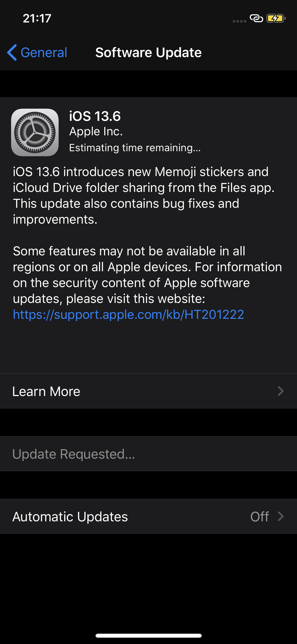The width and height of the screenshot is (297, 644).
Task: Tap the cellular signal dots indicator
Action: pyautogui.click(x=239, y=21)
